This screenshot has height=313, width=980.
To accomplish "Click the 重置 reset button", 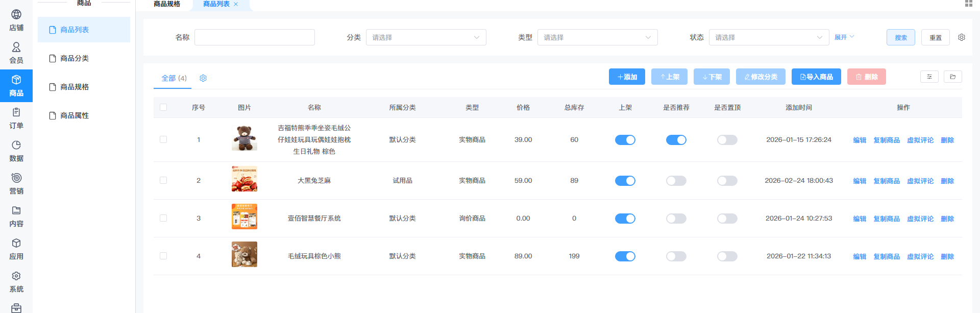I will (936, 37).
